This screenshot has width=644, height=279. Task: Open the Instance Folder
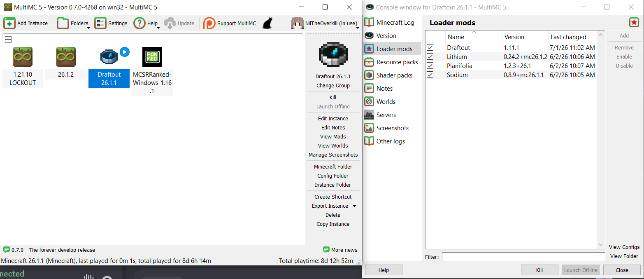click(x=333, y=185)
